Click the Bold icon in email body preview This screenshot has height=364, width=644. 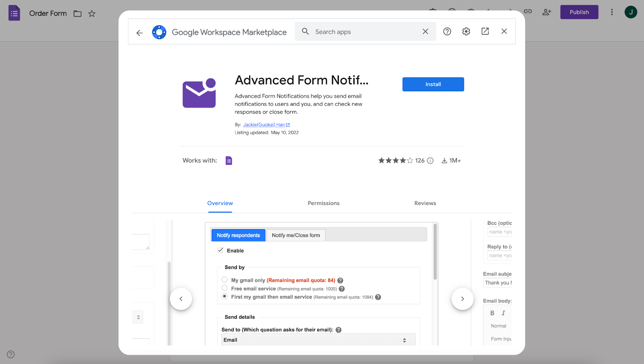[492, 313]
